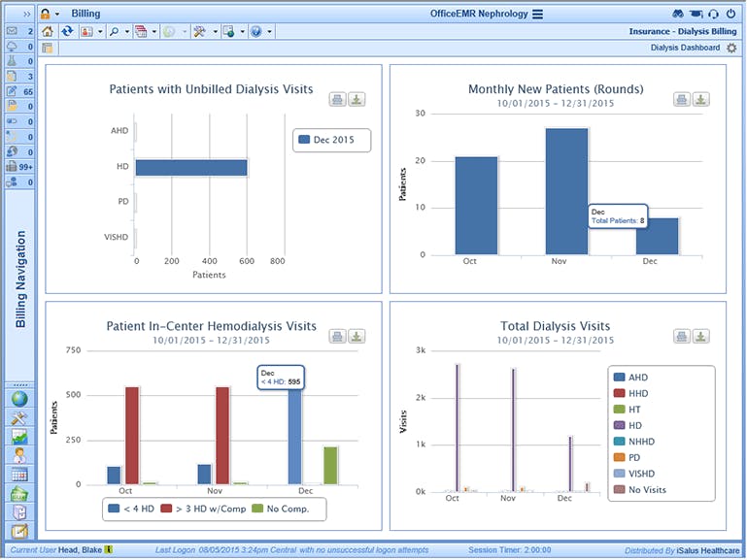This screenshot has width=747, height=560.
Task: Toggle the '> 3 HD w/Comp' legend series
Action: (203, 509)
